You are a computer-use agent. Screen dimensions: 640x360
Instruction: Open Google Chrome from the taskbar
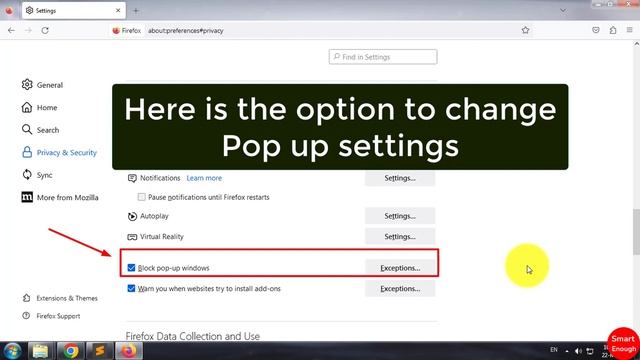(x=71, y=351)
